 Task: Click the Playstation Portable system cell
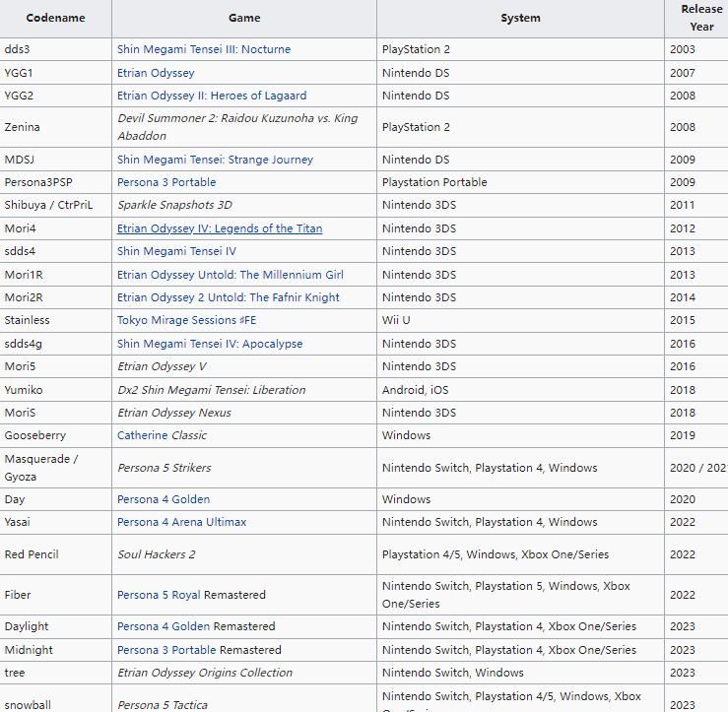520,182
